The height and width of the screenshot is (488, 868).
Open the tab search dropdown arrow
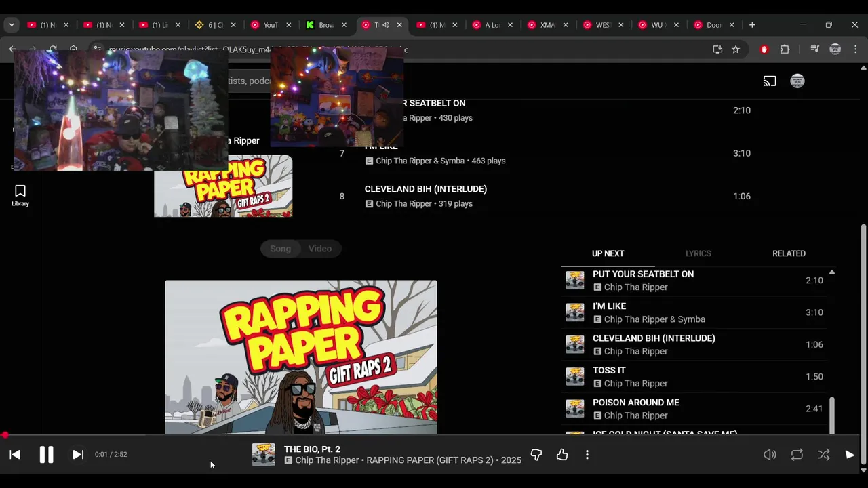point(12,25)
